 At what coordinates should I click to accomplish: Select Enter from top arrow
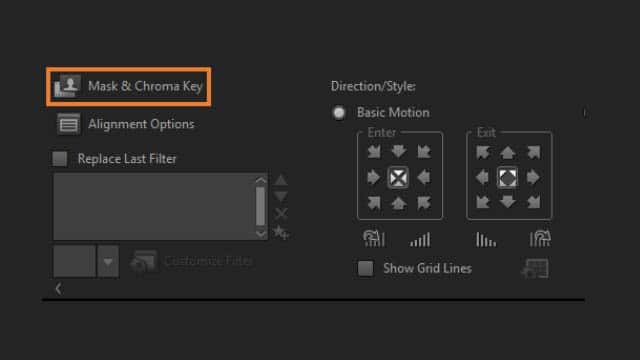[399, 151]
